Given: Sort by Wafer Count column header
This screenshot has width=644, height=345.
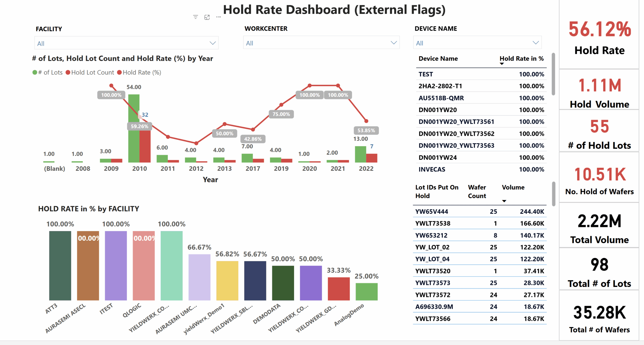Looking at the screenshot, I should point(477,191).
